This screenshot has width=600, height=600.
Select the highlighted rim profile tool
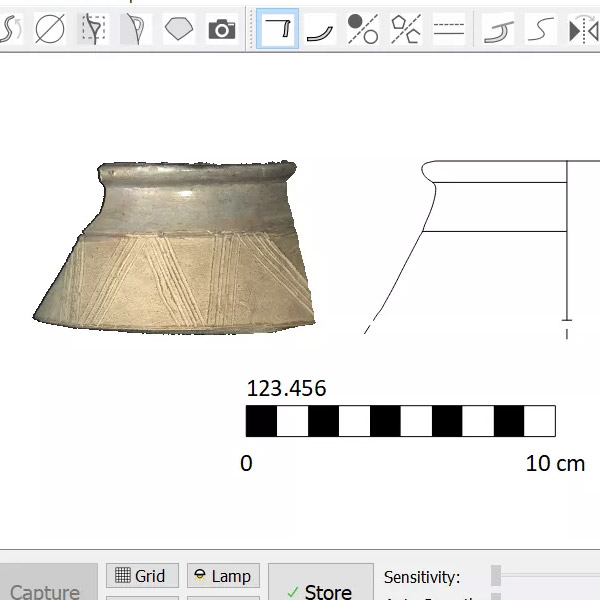277,29
